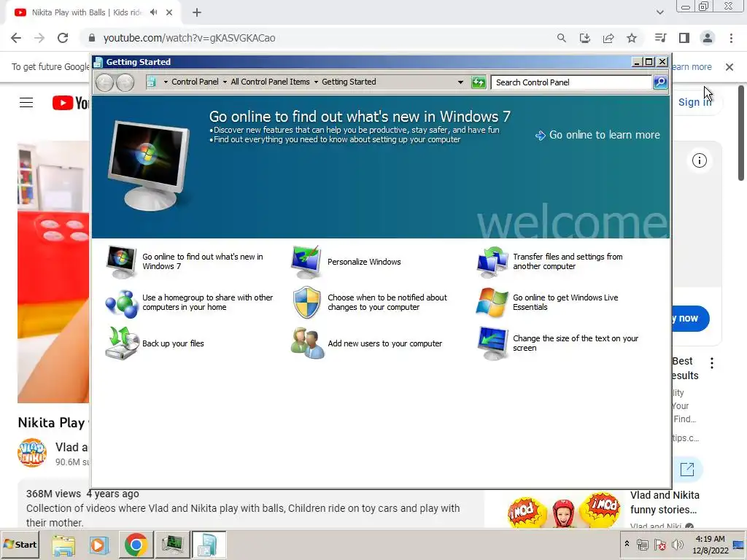Click the Back up your files icon
Viewport: 747px width, 560px height.
tap(121, 343)
